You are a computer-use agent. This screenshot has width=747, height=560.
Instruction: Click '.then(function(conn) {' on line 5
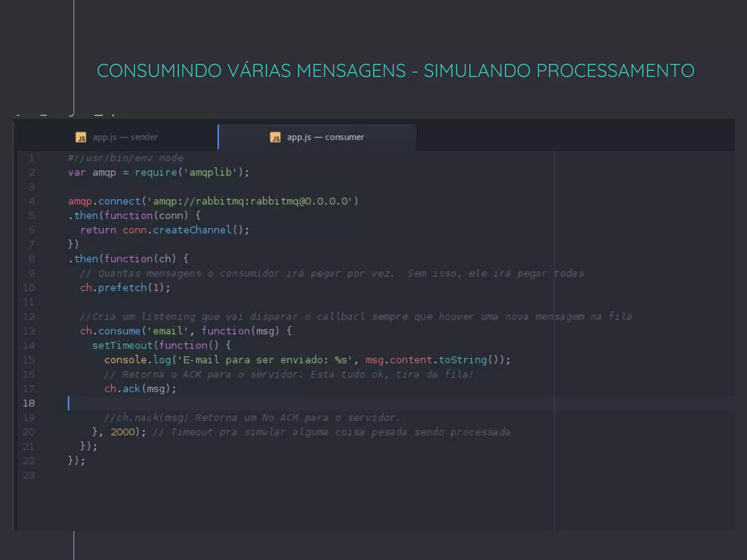pos(134,215)
